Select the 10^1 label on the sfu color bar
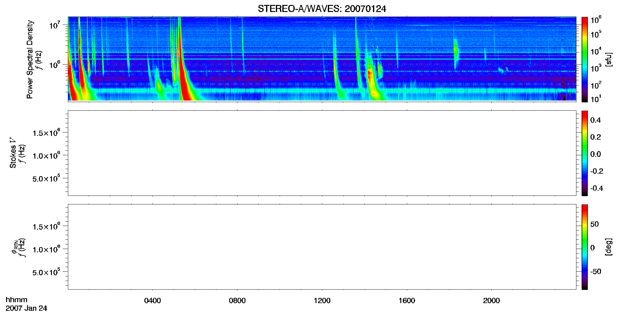Viewport: 644px width, 332px height. point(596,99)
